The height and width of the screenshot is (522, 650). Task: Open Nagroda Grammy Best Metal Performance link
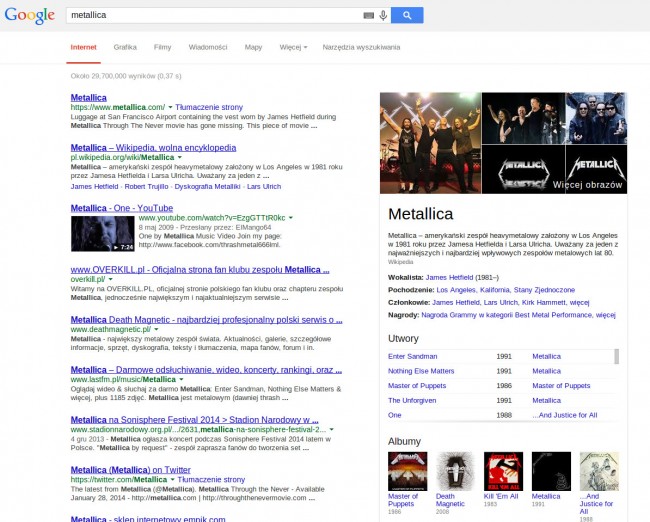[507, 315]
